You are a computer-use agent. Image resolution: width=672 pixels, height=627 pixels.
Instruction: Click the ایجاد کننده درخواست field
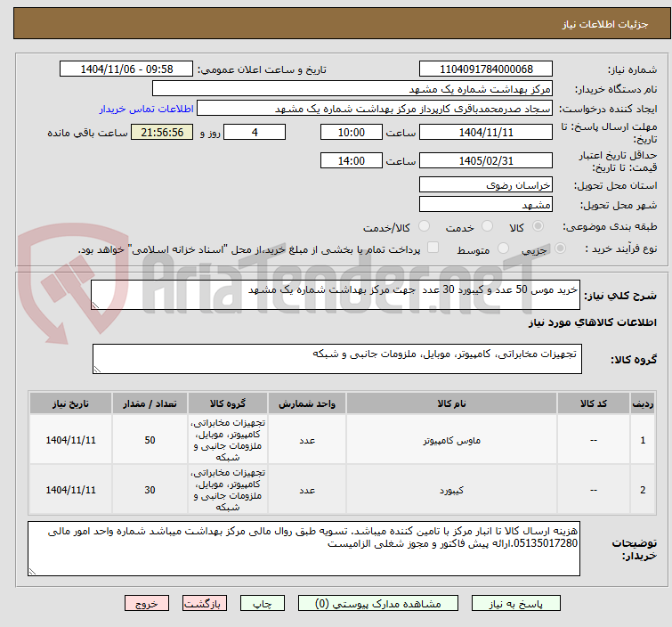[x=375, y=109]
